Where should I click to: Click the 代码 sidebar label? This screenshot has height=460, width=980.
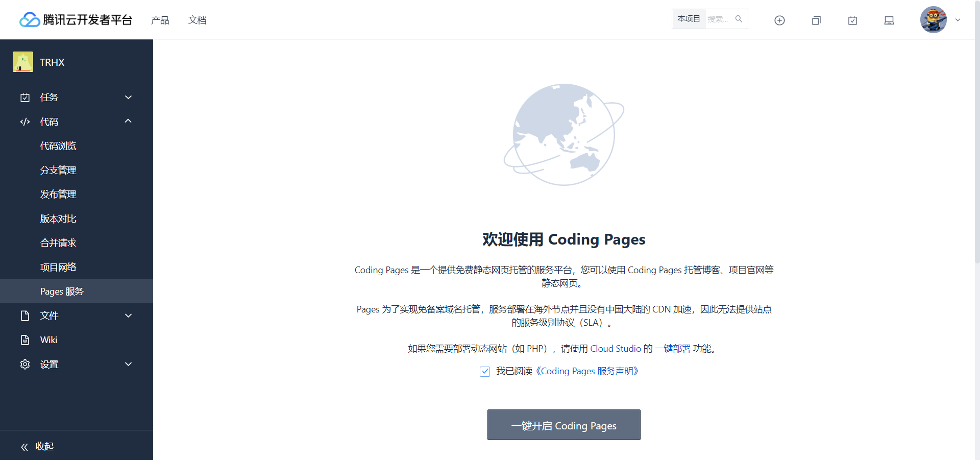[x=49, y=122]
